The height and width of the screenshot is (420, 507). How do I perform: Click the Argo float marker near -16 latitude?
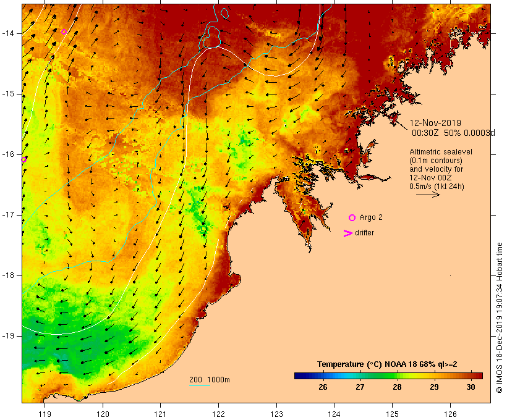tap(23, 159)
